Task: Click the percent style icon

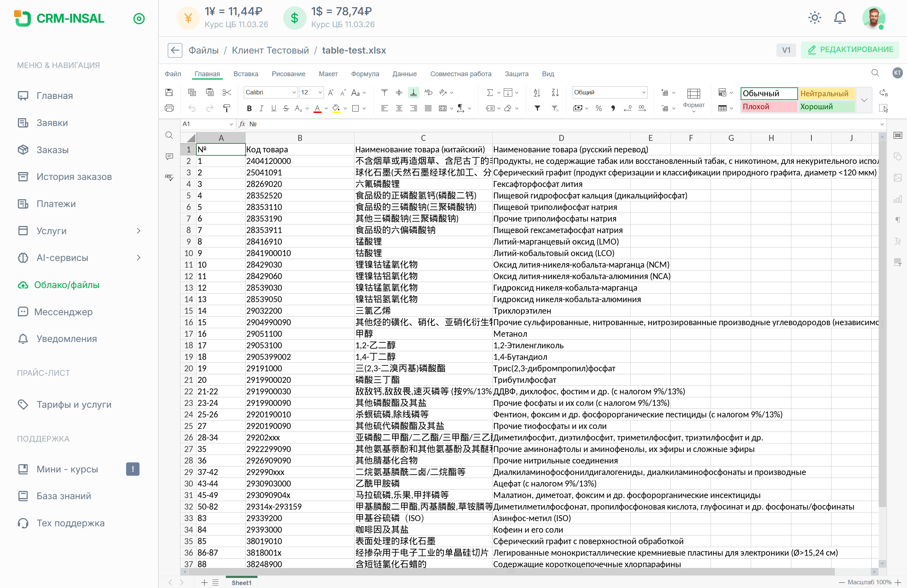Action: point(598,109)
